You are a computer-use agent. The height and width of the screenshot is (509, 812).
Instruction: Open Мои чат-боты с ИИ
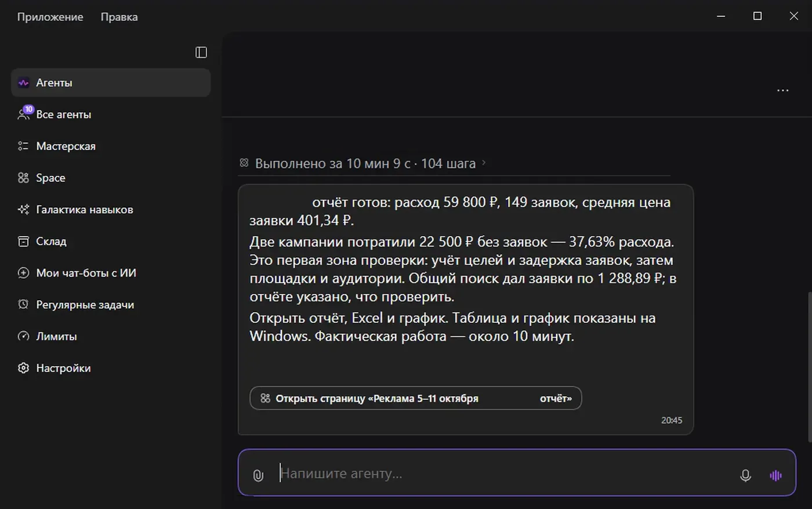click(111, 273)
